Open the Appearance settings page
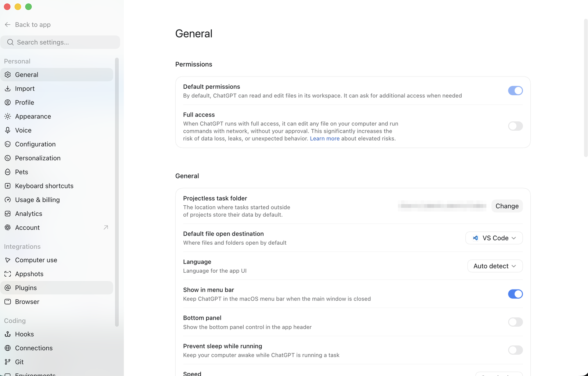Viewport: 588px width, 376px height. click(x=57, y=116)
